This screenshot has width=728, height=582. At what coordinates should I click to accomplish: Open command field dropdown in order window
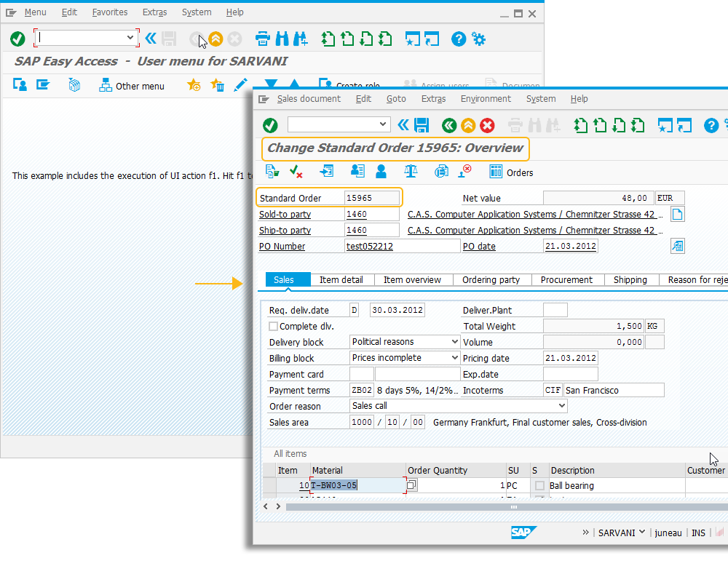click(x=383, y=124)
